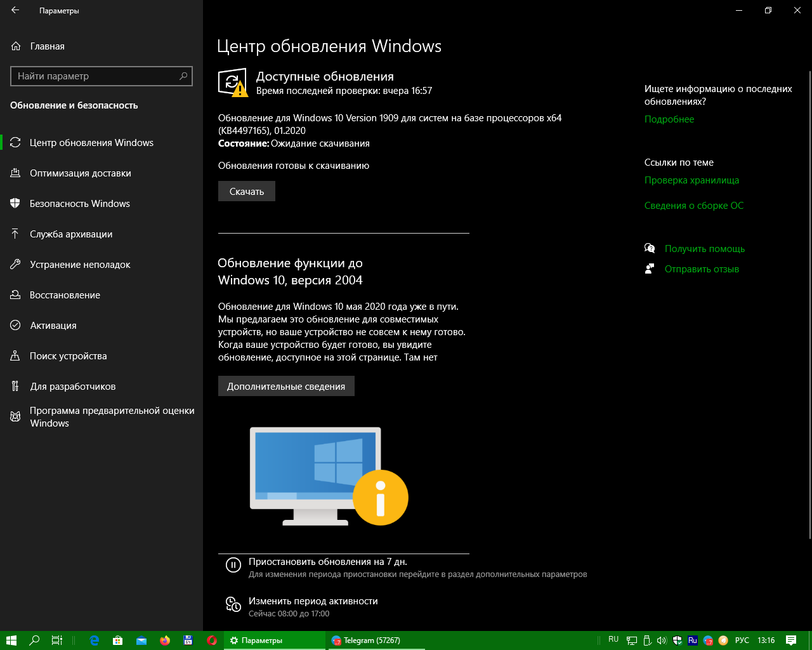This screenshot has height=650, width=812.
Task: Open Устранение неполадок wrench section
Action: click(101, 265)
